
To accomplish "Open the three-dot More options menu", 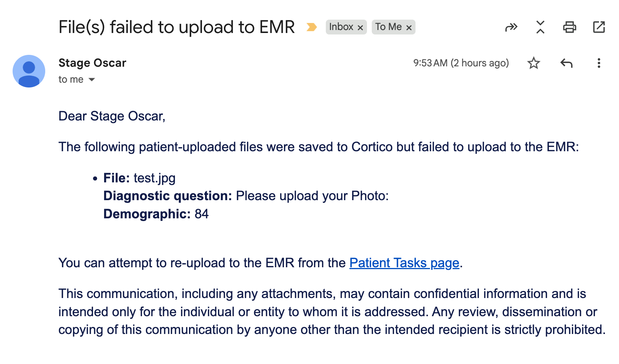I will point(599,63).
